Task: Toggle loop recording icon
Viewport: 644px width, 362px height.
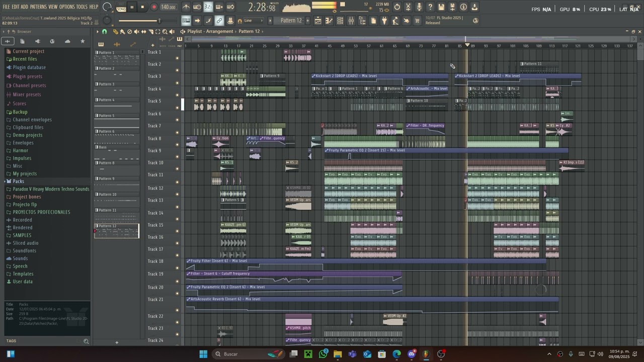Action: (x=230, y=7)
